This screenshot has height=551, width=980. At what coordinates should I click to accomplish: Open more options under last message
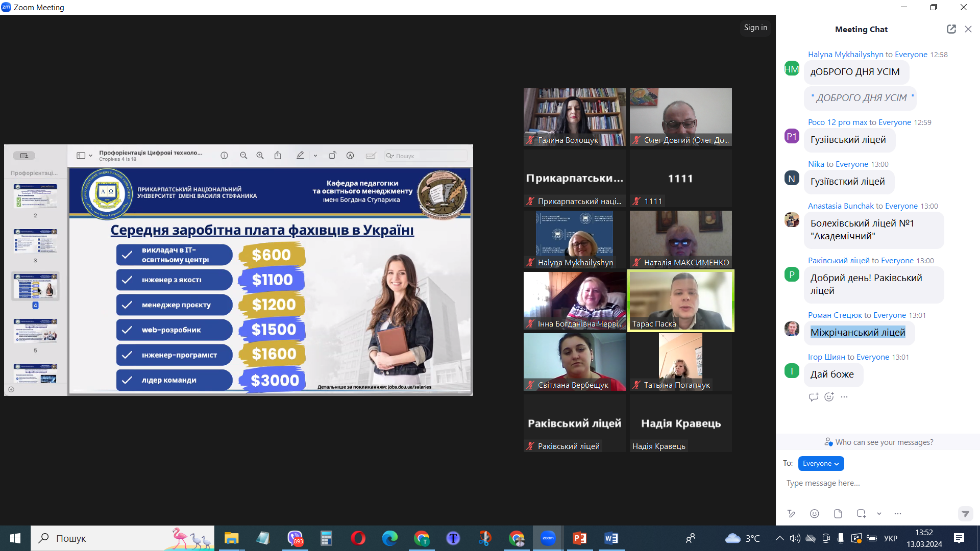click(844, 397)
